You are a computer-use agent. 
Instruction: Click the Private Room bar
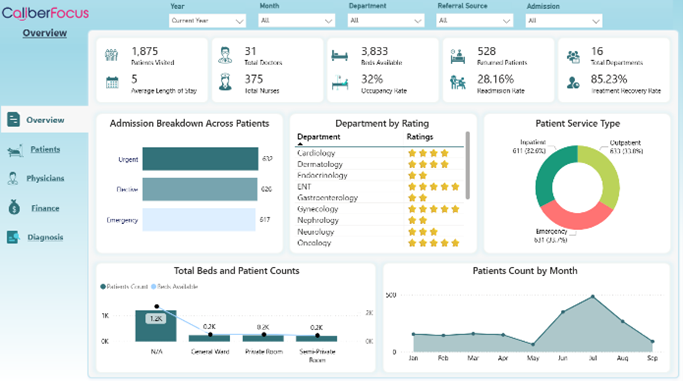[x=263, y=338]
